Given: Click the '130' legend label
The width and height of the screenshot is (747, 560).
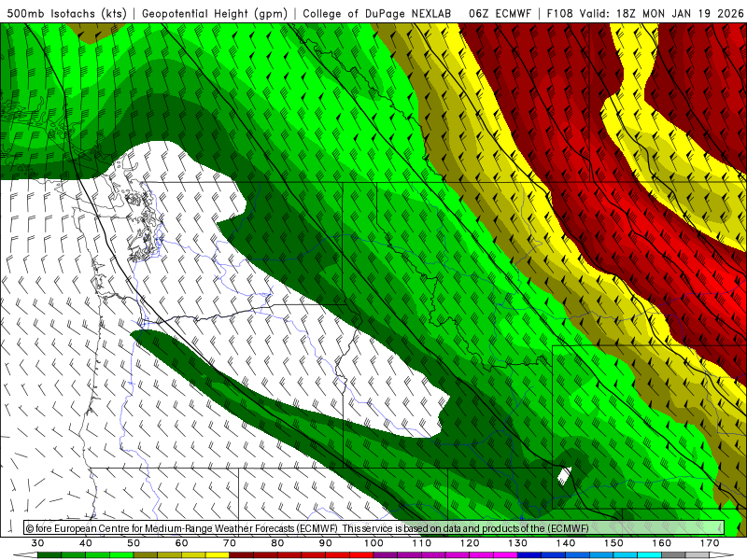Looking at the screenshot, I should [x=518, y=543].
